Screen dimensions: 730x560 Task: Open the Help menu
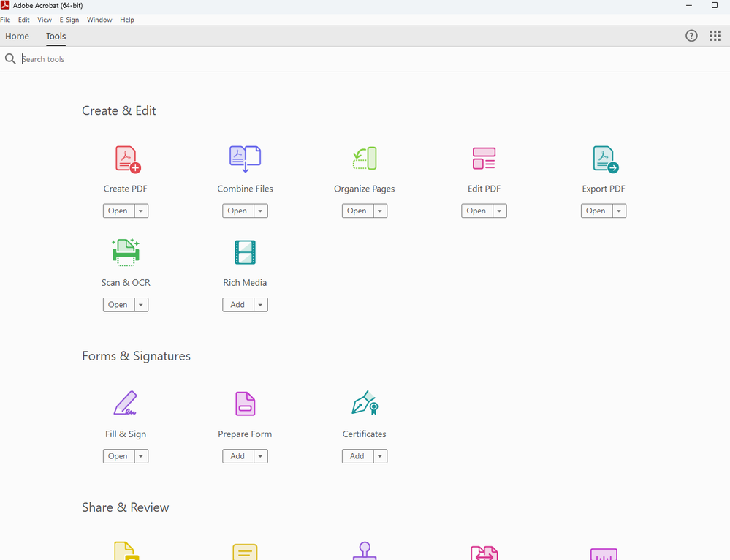(127, 20)
